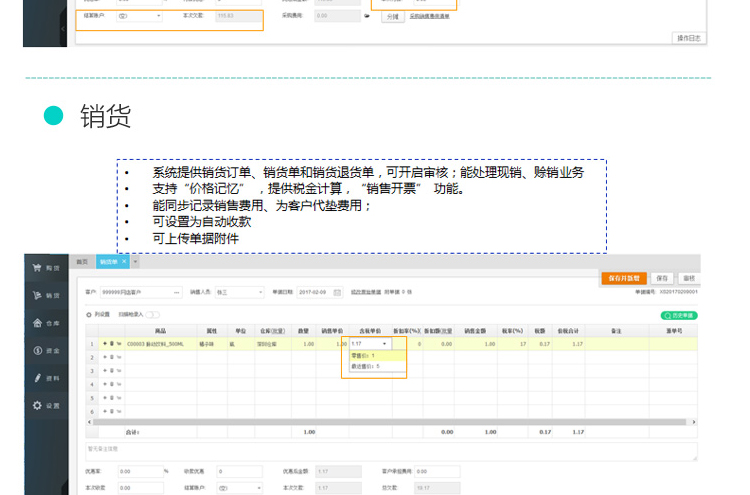Open the 设置 settings gear in sidebar
750x495 pixels.
coord(46,406)
